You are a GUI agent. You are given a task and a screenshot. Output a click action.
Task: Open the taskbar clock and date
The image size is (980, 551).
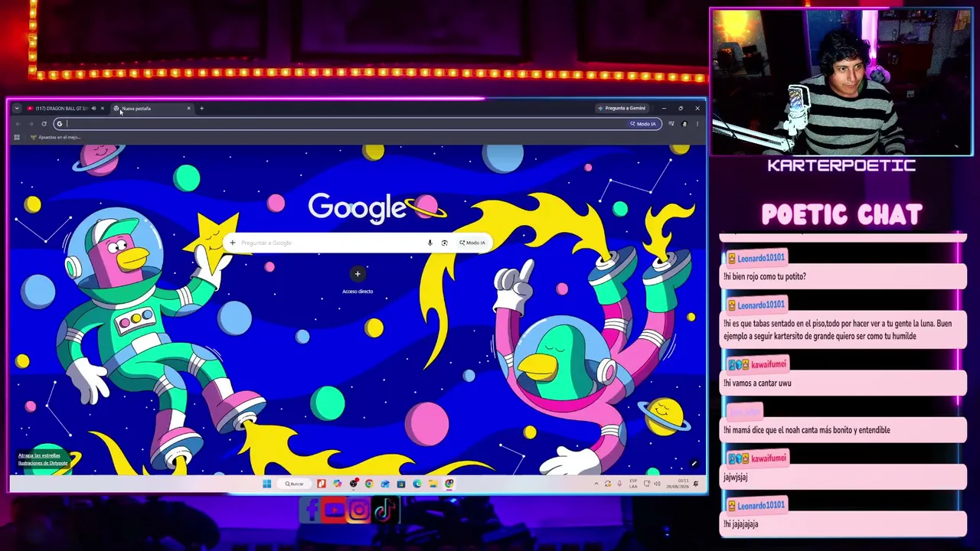[x=677, y=484]
